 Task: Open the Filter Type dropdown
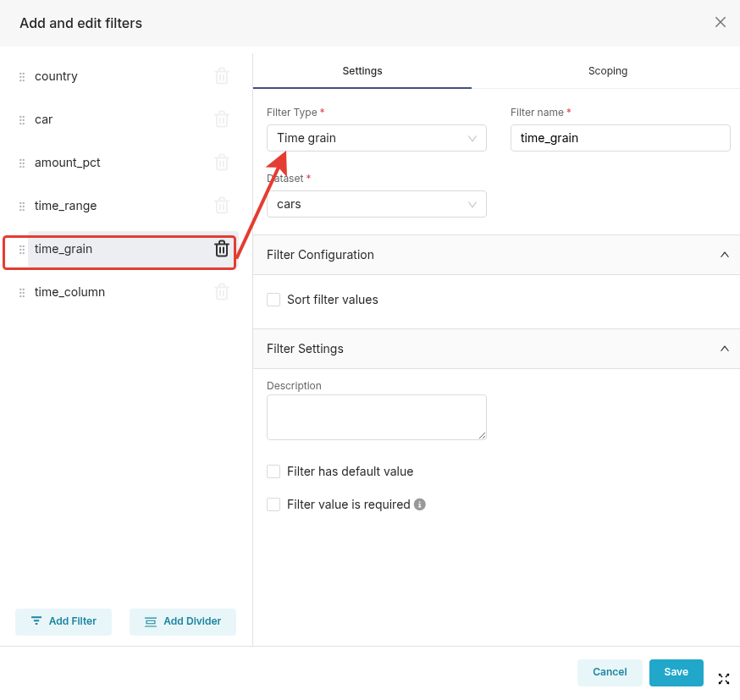pyautogui.click(x=376, y=138)
